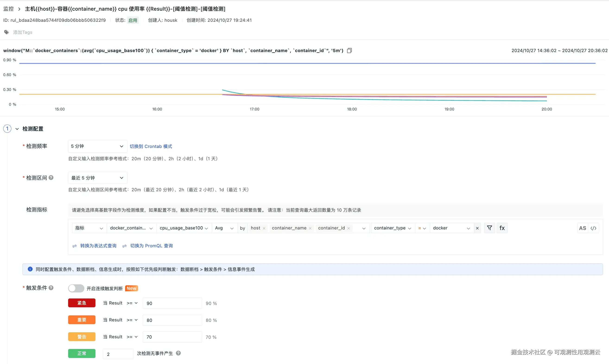This screenshot has width=609, height=364.
Task: Collapse the 检测配置 section chevron
Action: [x=17, y=129]
